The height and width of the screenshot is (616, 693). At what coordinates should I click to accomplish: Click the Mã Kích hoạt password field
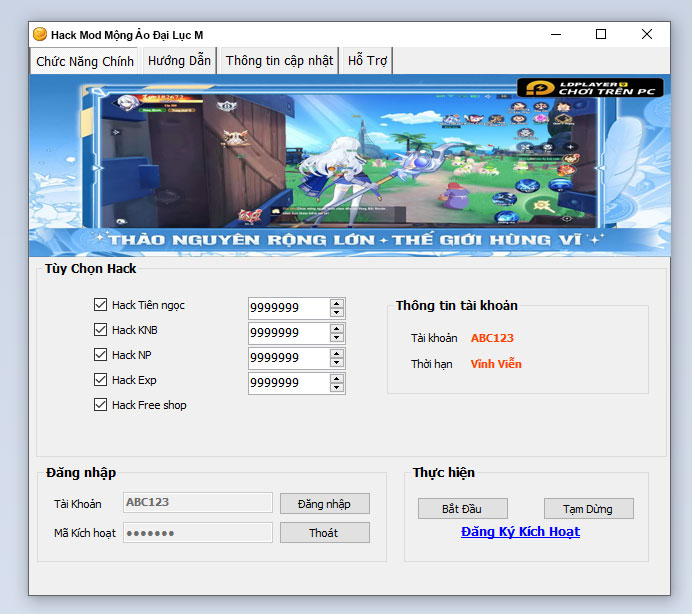click(x=198, y=532)
